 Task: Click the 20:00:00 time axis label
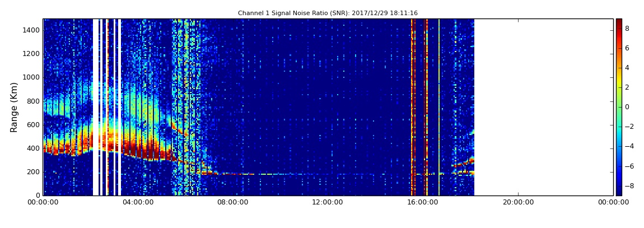(x=518, y=203)
